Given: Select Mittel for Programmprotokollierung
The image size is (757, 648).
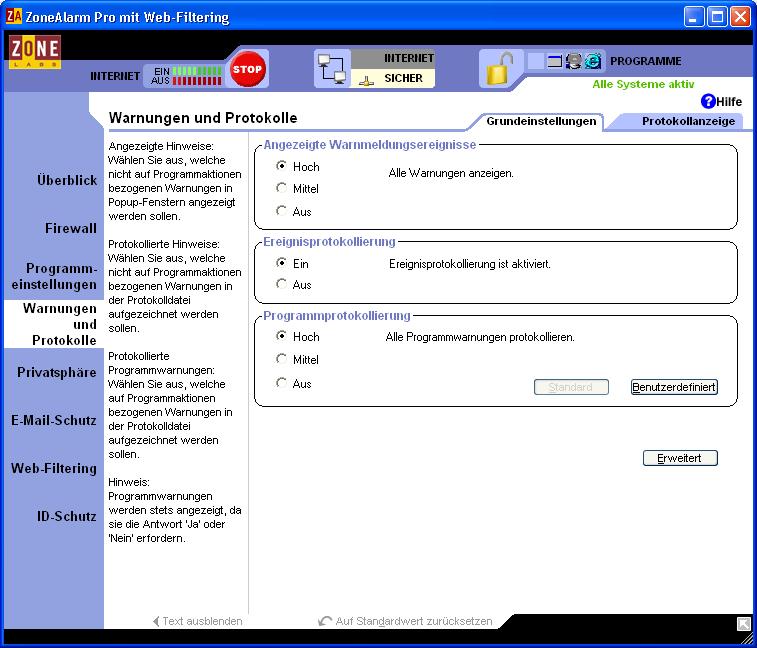Looking at the screenshot, I should (x=281, y=358).
